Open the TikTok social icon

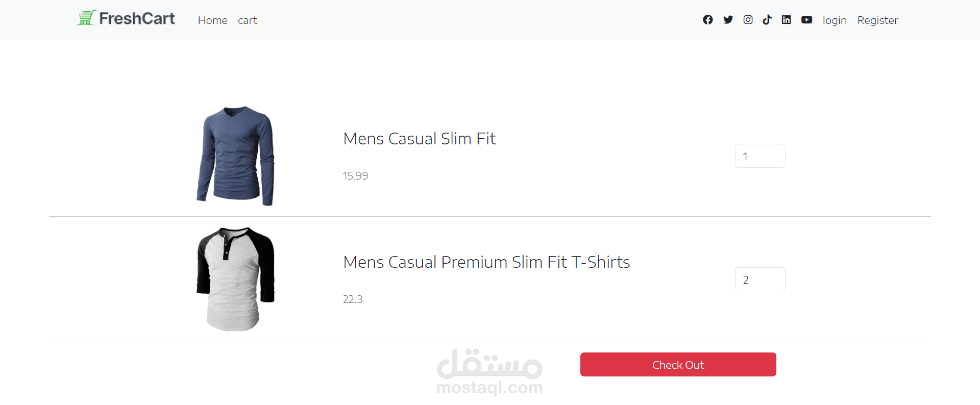point(767,20)
